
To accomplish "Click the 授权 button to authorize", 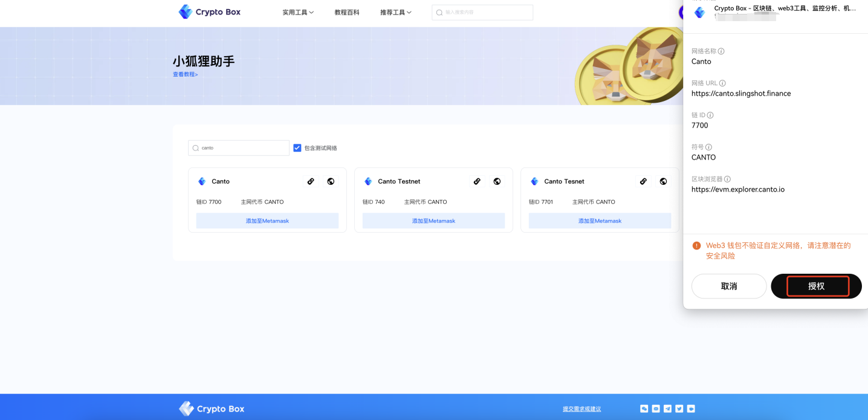I will coord(817,286).
